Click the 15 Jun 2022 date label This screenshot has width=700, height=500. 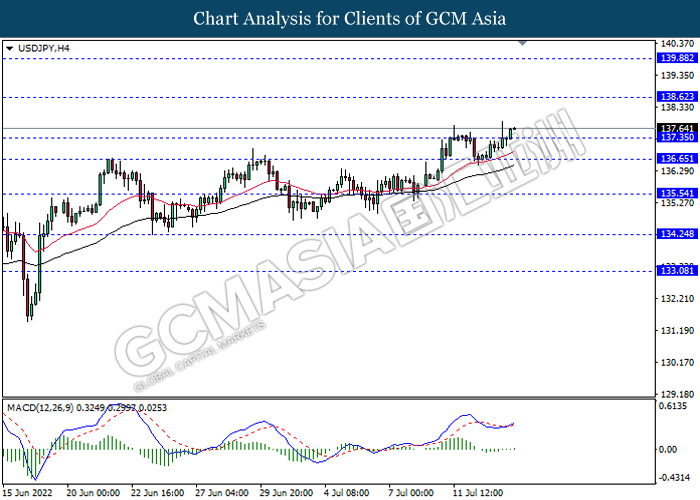(27, 493)
